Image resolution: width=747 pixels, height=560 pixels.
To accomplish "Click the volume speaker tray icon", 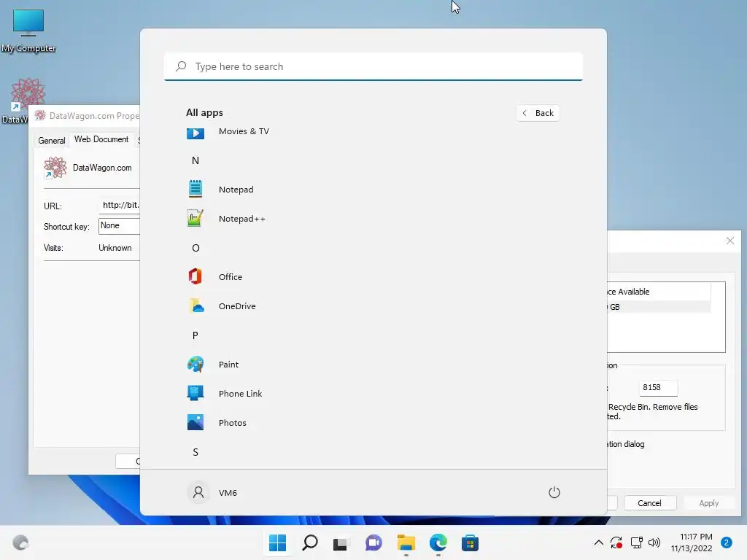I will 654,542.
